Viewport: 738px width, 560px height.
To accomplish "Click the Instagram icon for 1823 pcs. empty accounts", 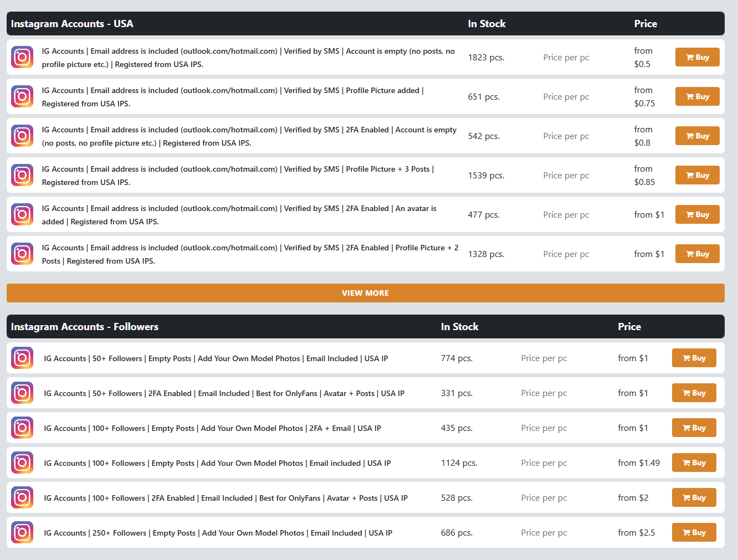I will (22, 57).
